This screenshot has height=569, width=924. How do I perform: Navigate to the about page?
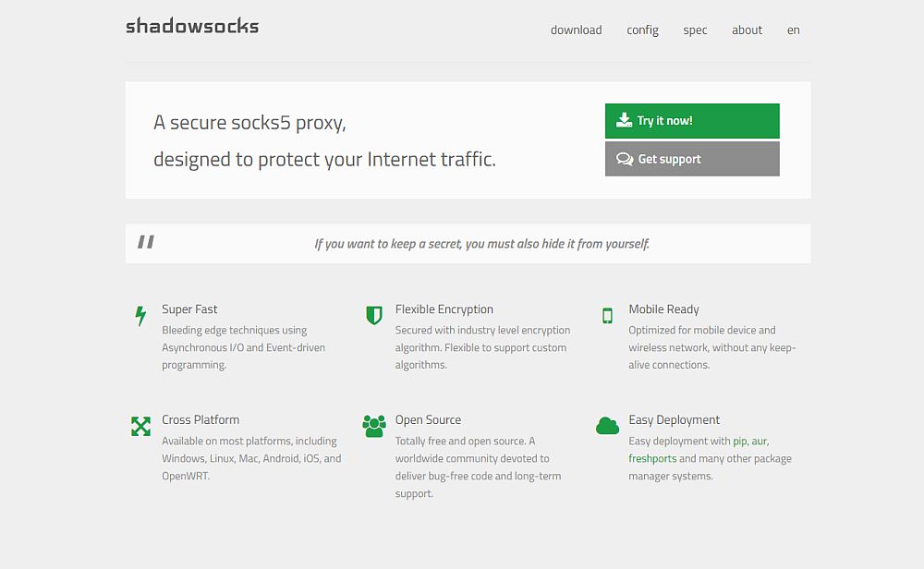[x=747, y=30]
